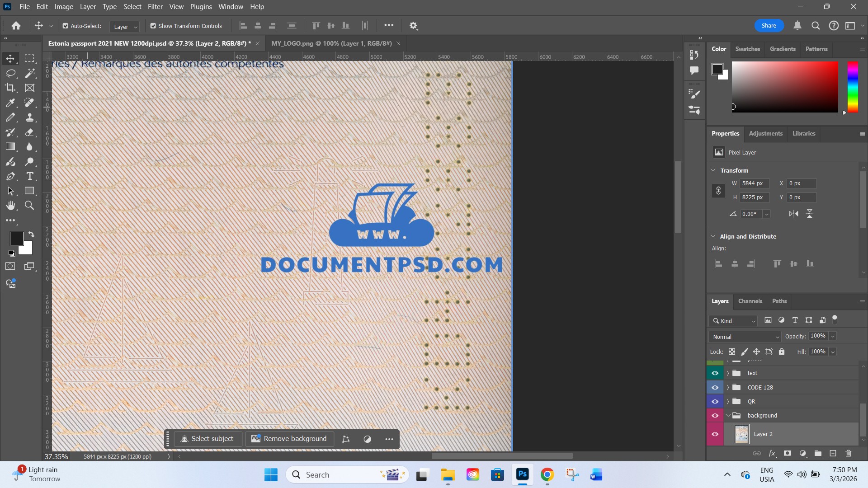Delete layer with trash icon
This screenshot has height=488, width=868.
click(x=848, y=453)
